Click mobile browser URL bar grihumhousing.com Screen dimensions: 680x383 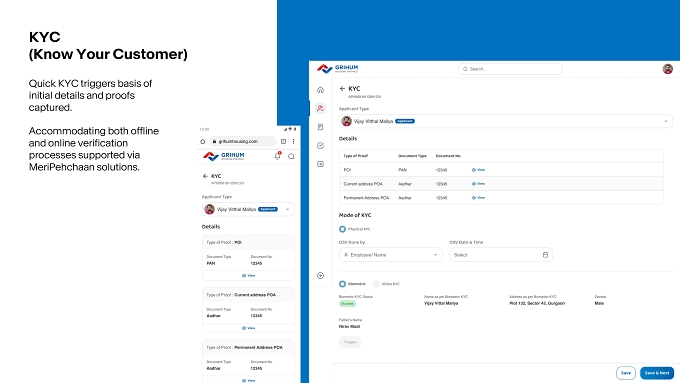pyautogui.click(x=242, y=141)
